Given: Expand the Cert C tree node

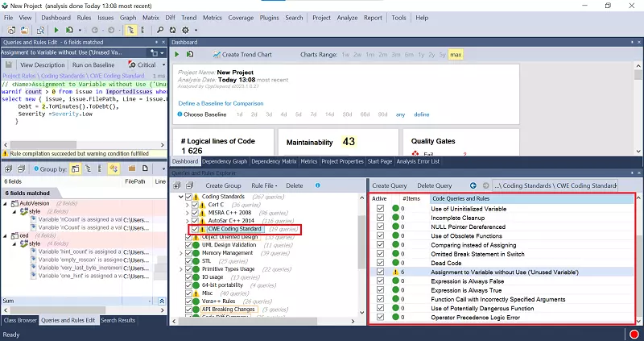Looking at the screenshot, I should 188,205.
